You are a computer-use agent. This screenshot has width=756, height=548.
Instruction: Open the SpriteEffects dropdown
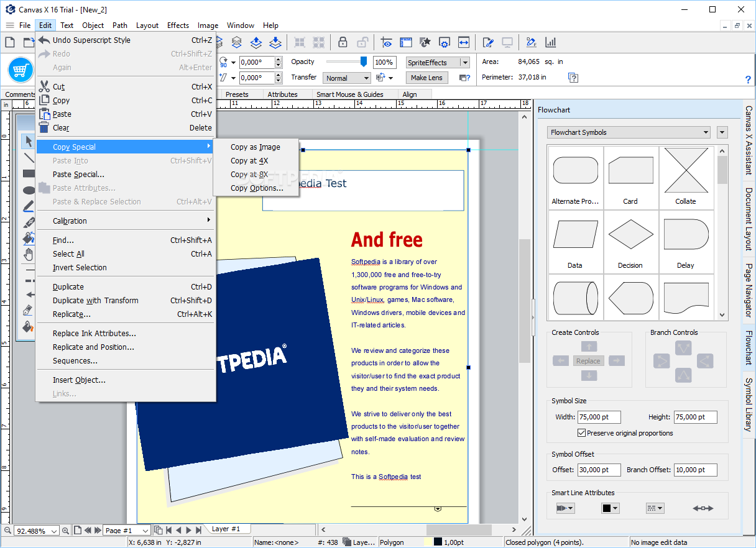[438, 63]
